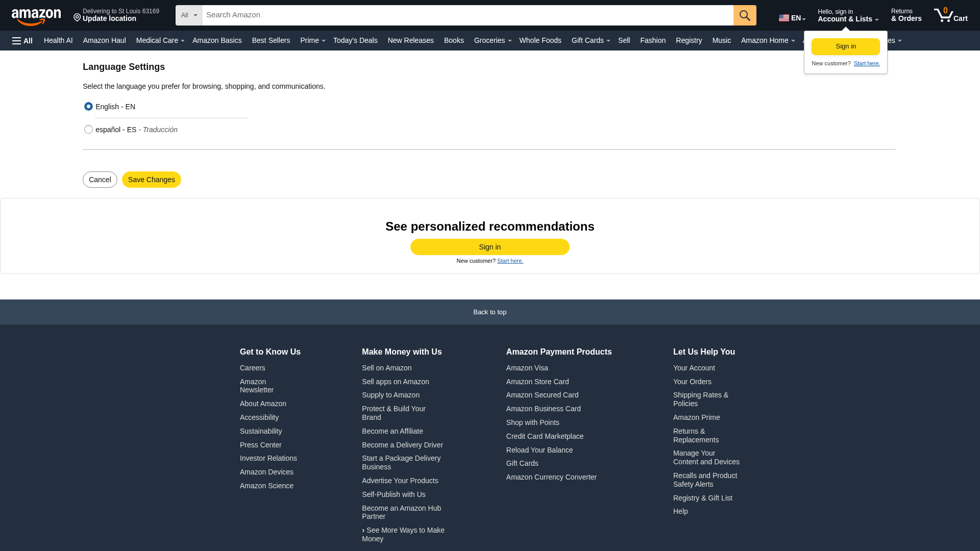Open About Amazon footer link

(x=263, y=404)
